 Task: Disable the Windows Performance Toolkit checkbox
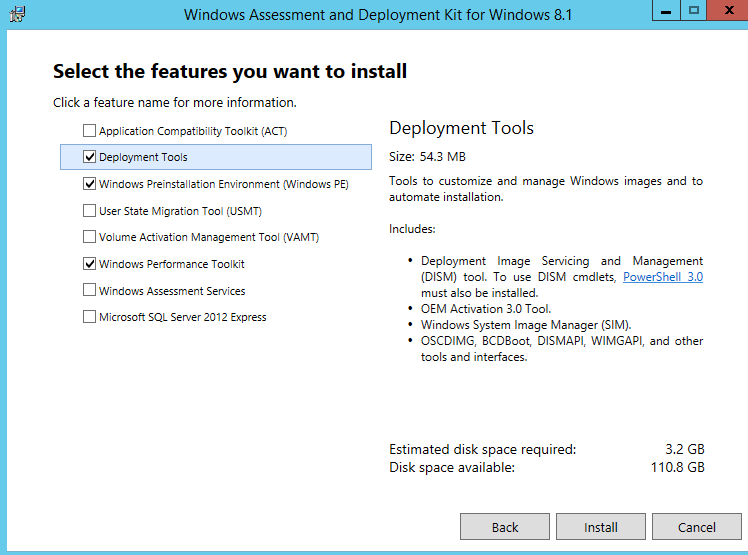90,264
